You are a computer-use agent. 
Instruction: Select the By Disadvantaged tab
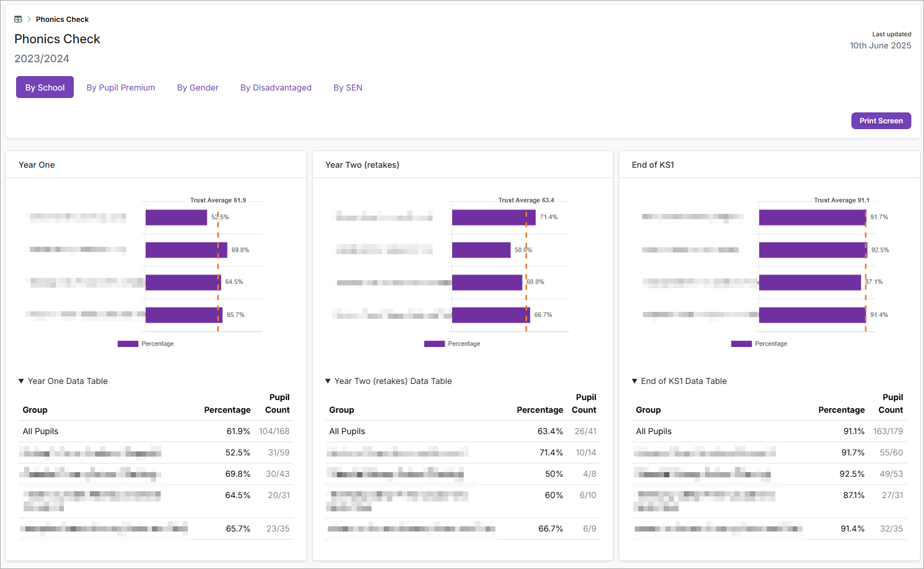tap(276, 88)
